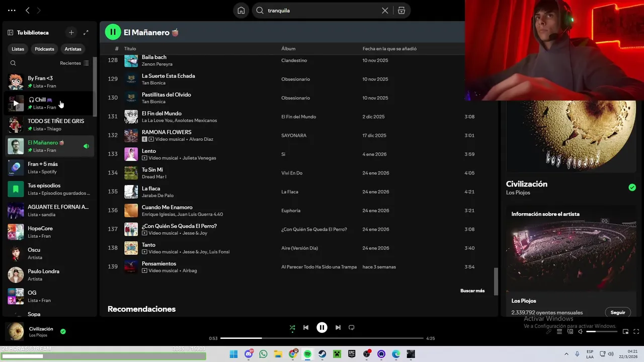The image size is (644, 362).
Task: Click La flaca album cover thumbnail
Action: pos(131,192)
